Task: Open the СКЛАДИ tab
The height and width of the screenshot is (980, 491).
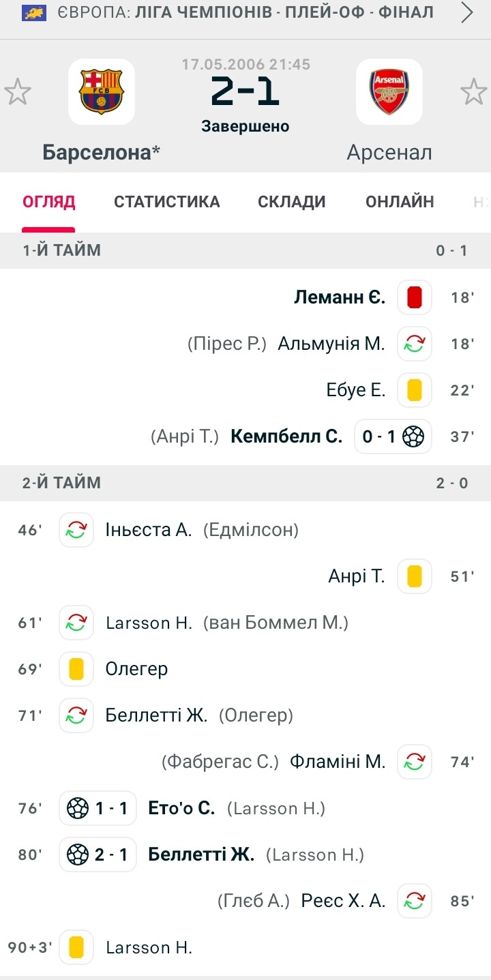Action: pos(292,202)
